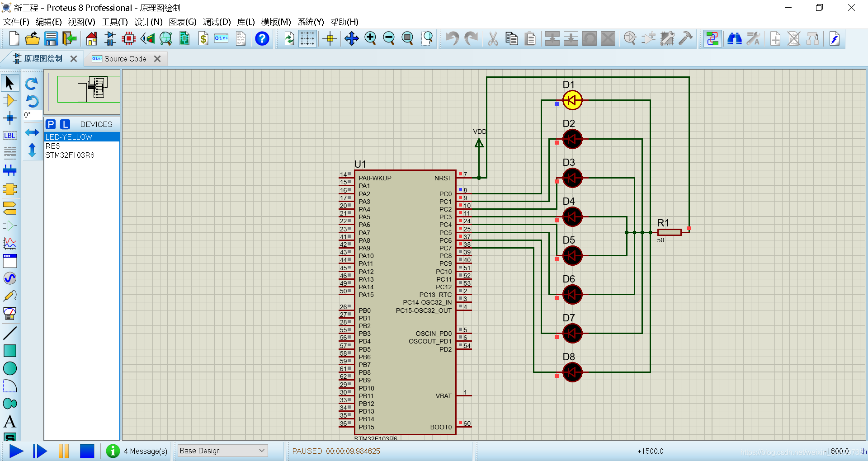868x461 pixels.
Task: Click the pan/center view arrows icon
Action: point(351,39)
